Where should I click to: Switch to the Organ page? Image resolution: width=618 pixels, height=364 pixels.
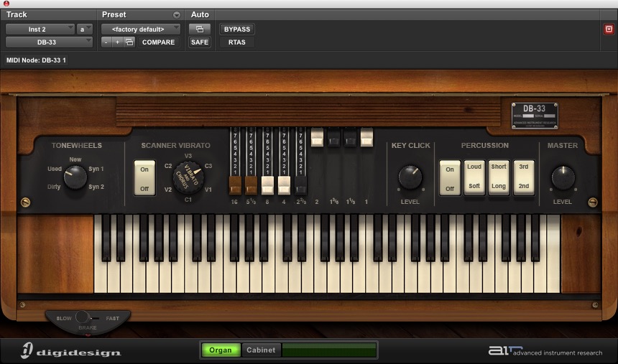221,350
